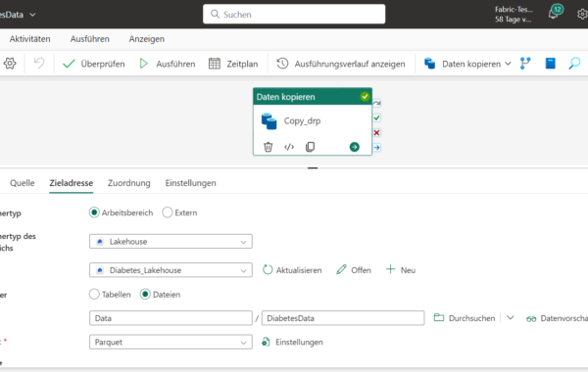588x372 pixels.
Task: Click the Durchsuchen browse button
Action: [x=465, y=318]
